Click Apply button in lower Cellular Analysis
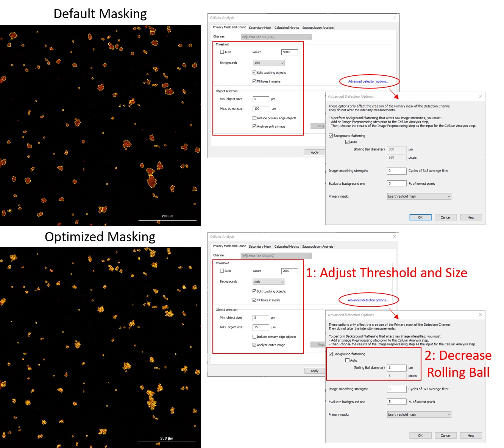 tap(314, 371)
